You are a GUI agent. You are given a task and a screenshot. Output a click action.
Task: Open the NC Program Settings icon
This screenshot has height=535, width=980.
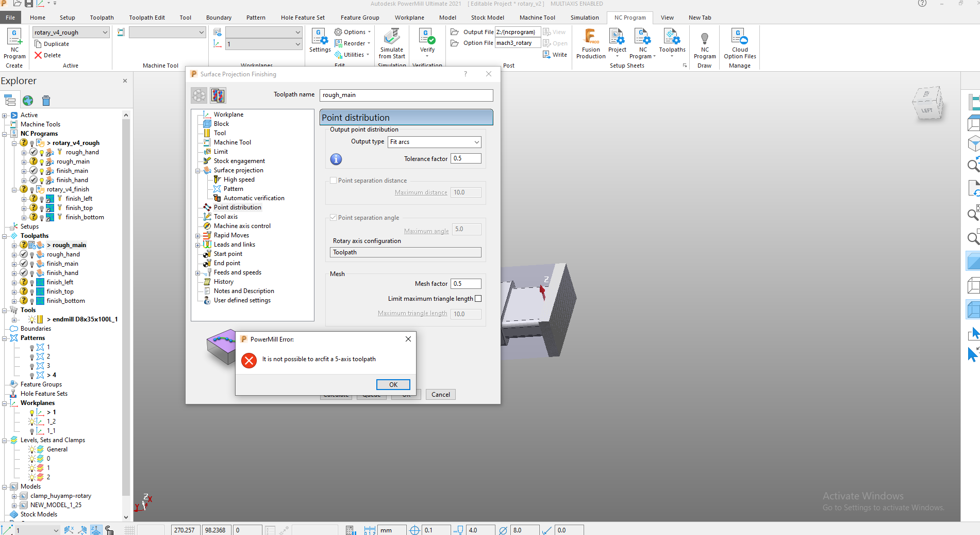coord(320,37)
